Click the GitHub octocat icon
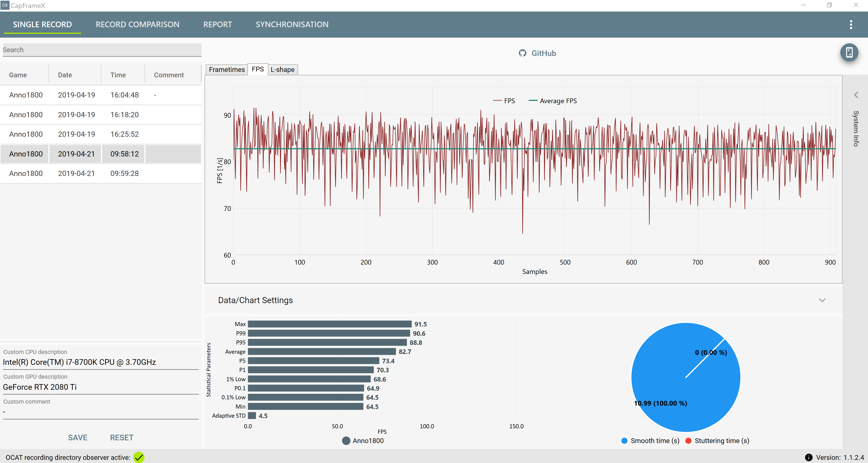Screen dimensions: 868x463 pyautogui.click(x=522, y=53)
